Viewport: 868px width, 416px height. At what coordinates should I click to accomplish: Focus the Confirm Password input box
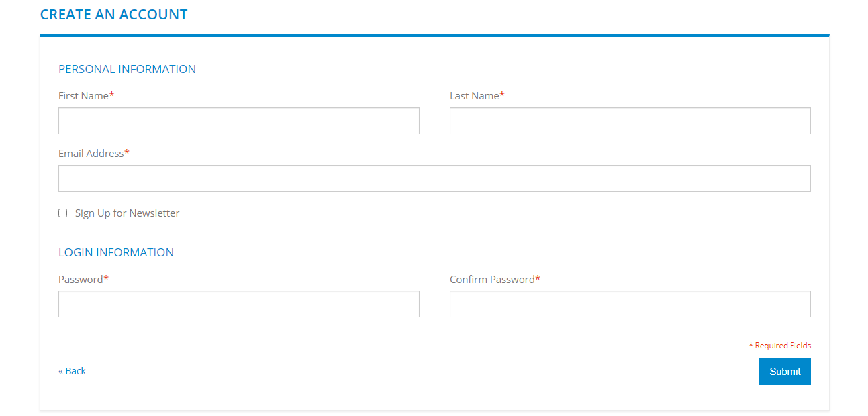(630, 304)
